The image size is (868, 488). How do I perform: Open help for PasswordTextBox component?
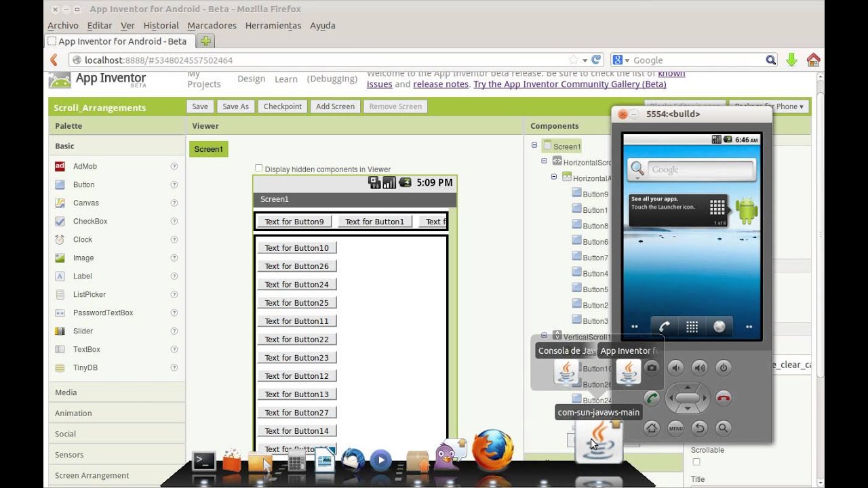coord(174,312)
